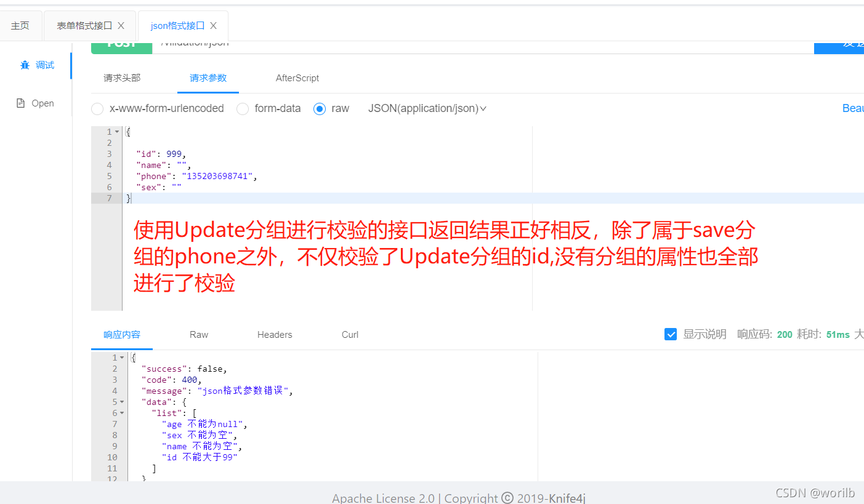This screenshot has height=504, width=864.
Task: Click the Beautify link
Action: [853, 108]
